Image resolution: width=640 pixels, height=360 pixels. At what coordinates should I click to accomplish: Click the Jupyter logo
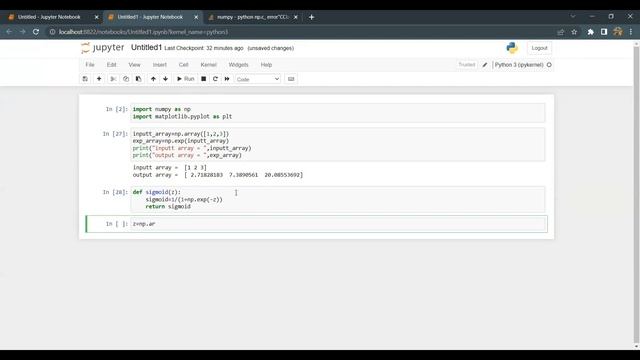[102, 48]
